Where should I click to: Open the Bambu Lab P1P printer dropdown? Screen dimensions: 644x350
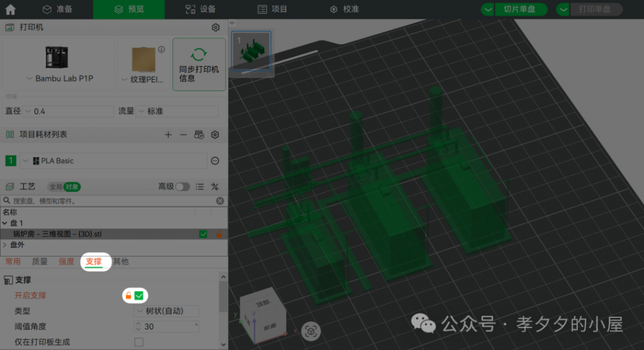(x=60, y=79)
